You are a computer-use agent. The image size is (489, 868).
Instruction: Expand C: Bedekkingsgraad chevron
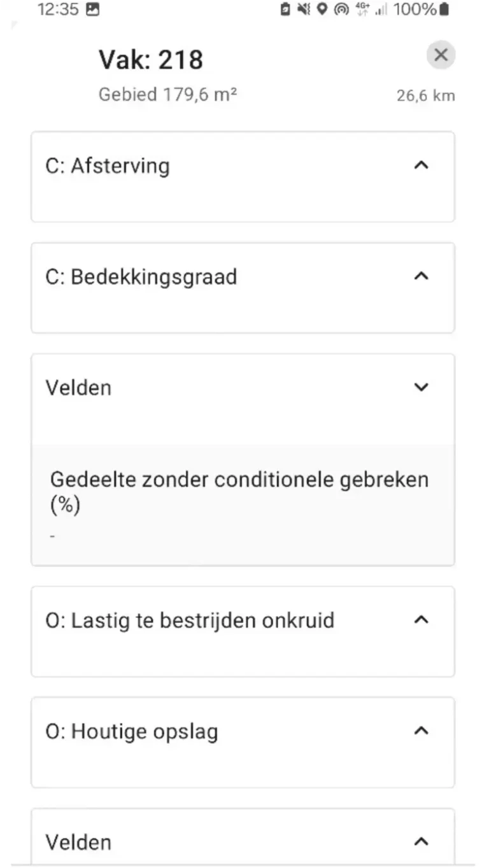point(421,276)
